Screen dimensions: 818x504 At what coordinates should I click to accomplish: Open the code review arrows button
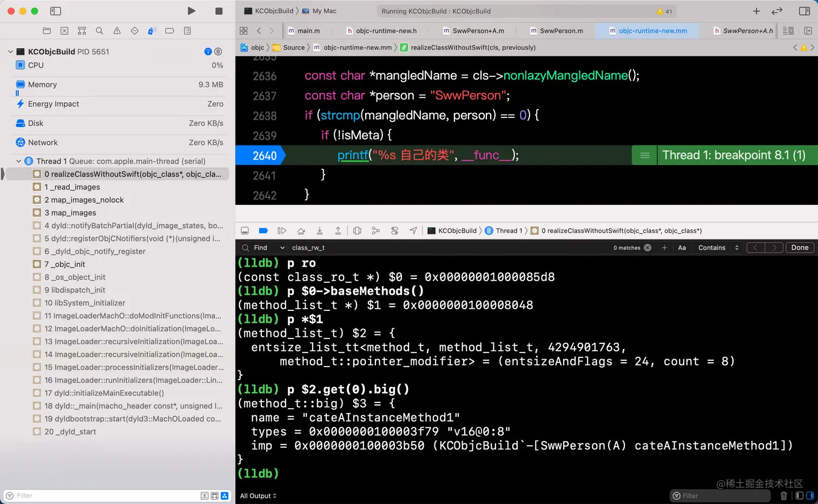point(777,11)
